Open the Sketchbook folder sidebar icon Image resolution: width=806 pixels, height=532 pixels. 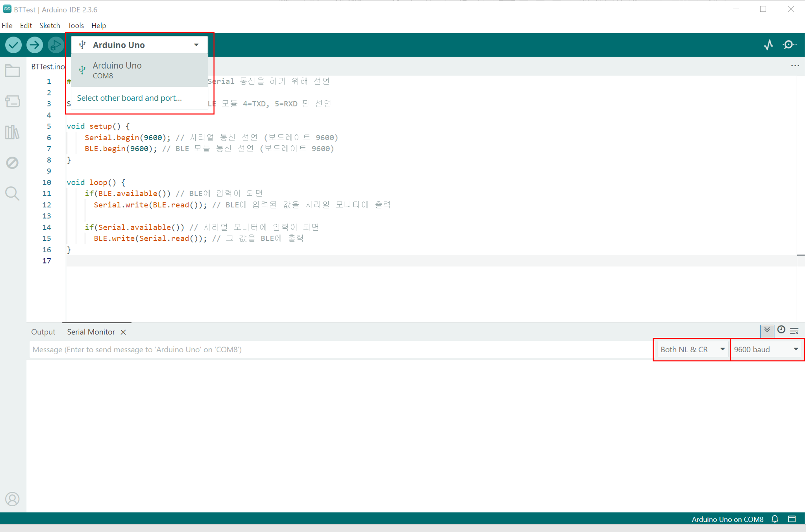pyautogui.click(x=12, y=71)
